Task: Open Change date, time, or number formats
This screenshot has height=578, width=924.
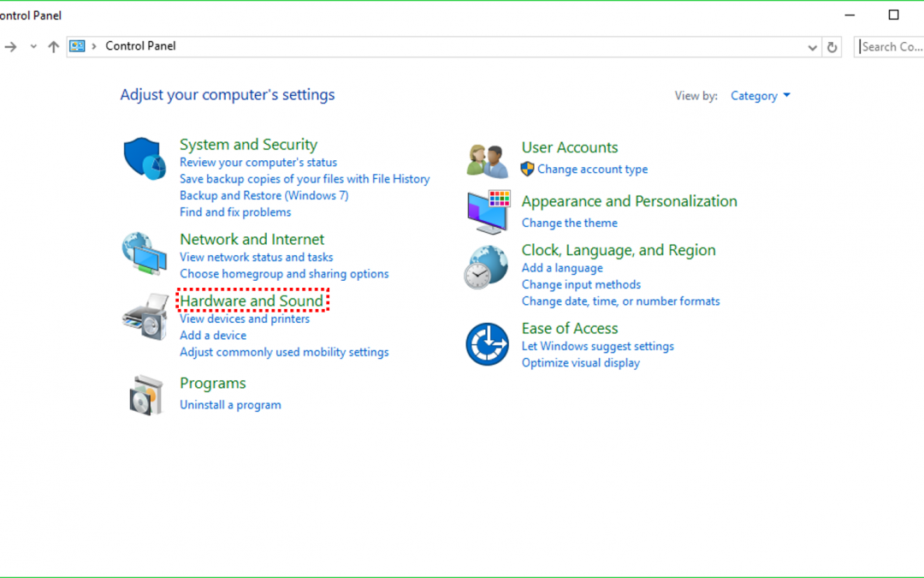Action: [x=620, y=301]
